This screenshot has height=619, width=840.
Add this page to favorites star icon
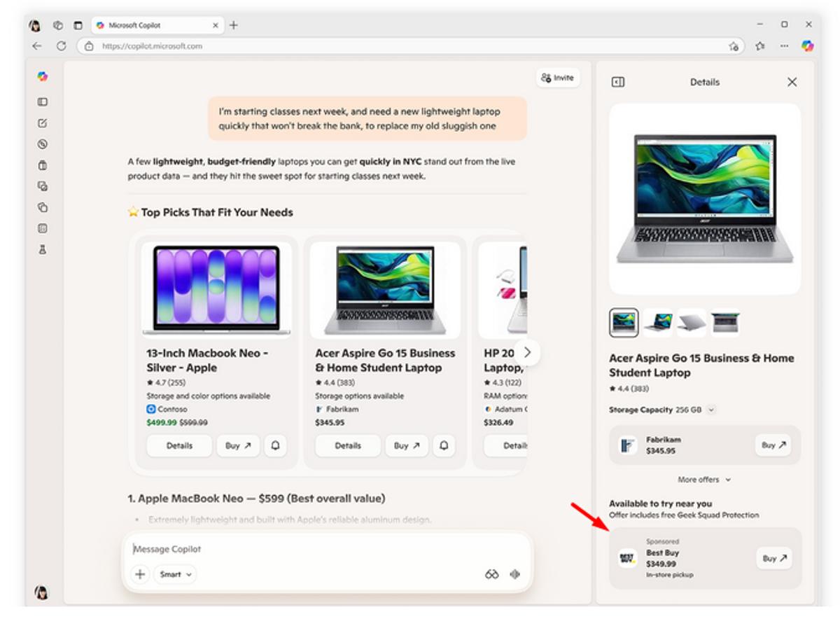(733, 46)
